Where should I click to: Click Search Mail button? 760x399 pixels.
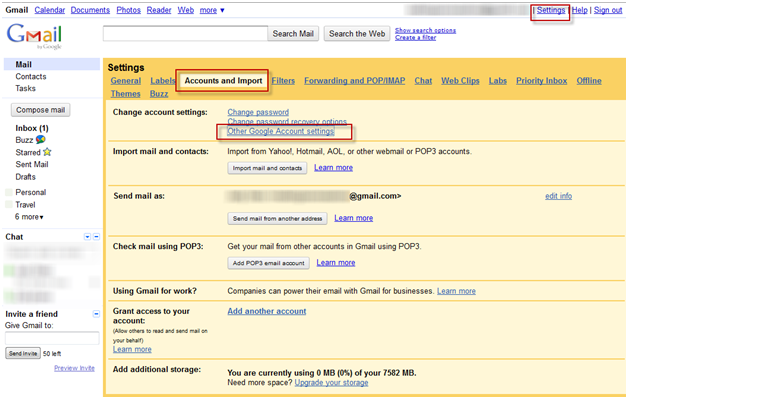pyautogui.click(x=293, y=33)
